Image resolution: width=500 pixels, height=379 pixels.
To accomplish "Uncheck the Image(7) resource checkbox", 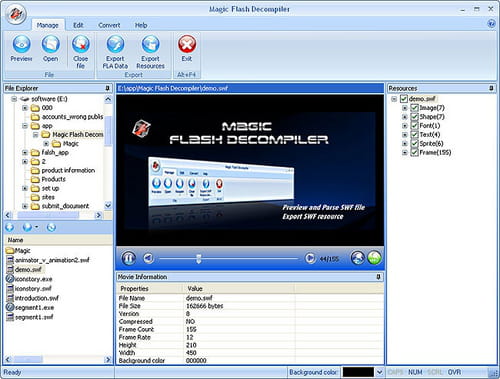I will (x=414, y=108).
